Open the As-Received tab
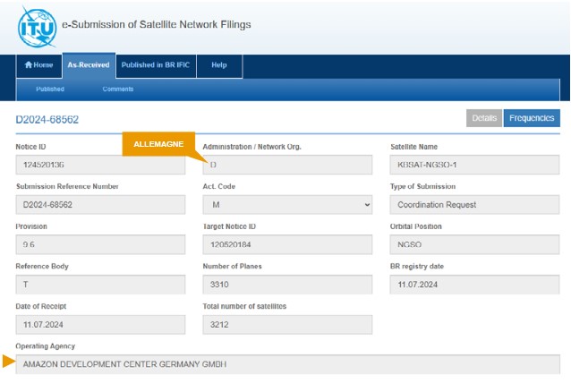571x392 pixels. 89,65
